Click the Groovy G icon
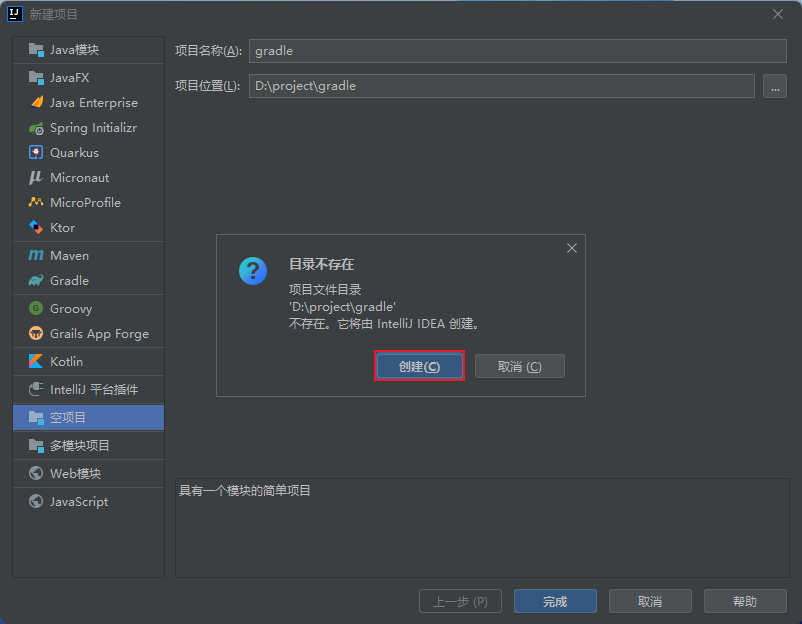 click(36, 308)
